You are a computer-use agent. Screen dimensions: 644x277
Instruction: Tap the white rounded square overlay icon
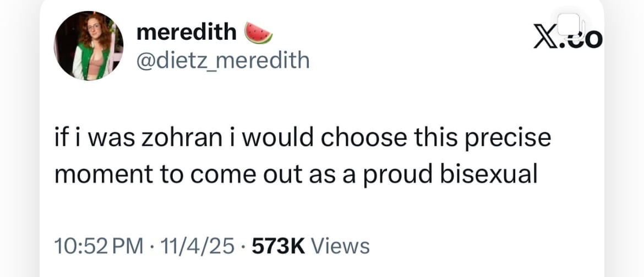point(567,25)
